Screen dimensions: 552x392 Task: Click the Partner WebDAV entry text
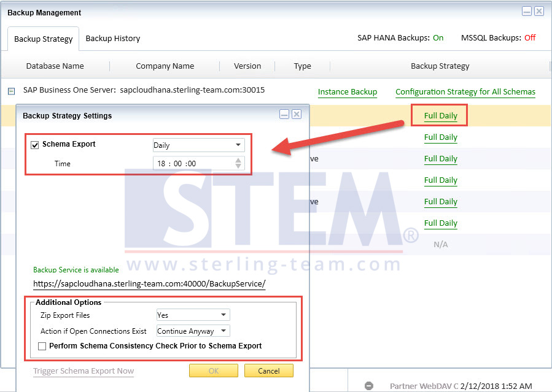tap(424, 386)
